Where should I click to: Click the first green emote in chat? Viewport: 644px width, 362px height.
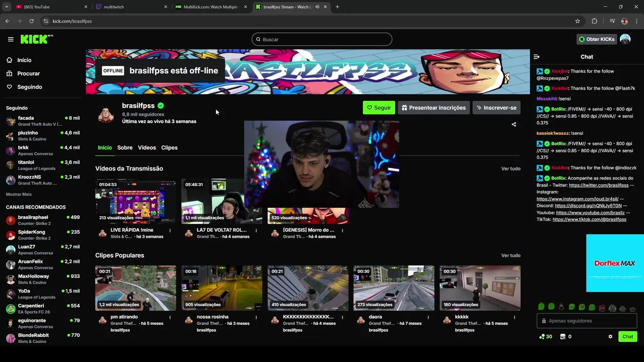pos(541,307)
